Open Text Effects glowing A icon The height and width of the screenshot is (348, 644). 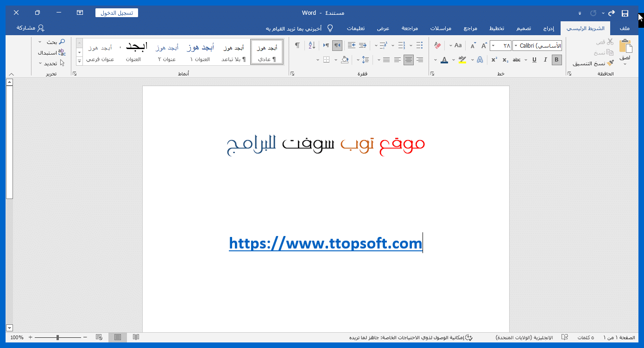(x=480, y=60)
